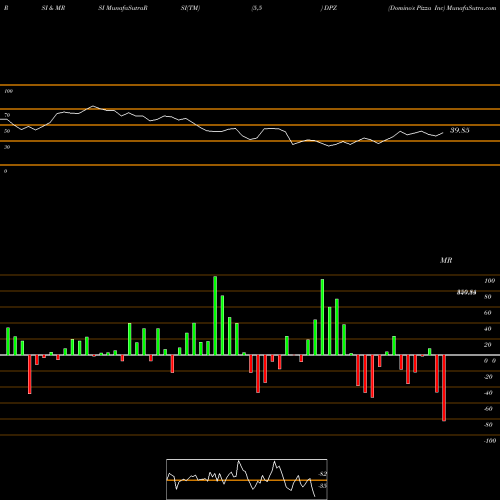Click the 100 label on the MR axis
Image resolution: width=500 pixels, height=500 pixels.
click(x=490, y=281)
